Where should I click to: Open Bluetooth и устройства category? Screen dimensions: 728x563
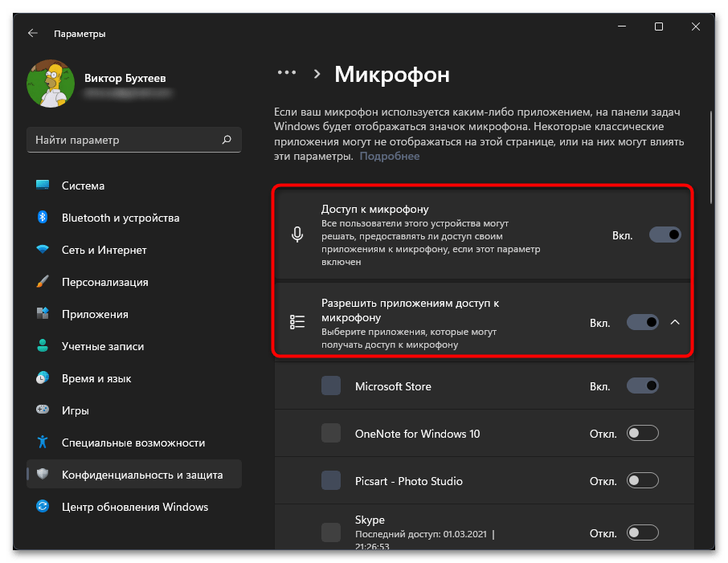(134, 217)
